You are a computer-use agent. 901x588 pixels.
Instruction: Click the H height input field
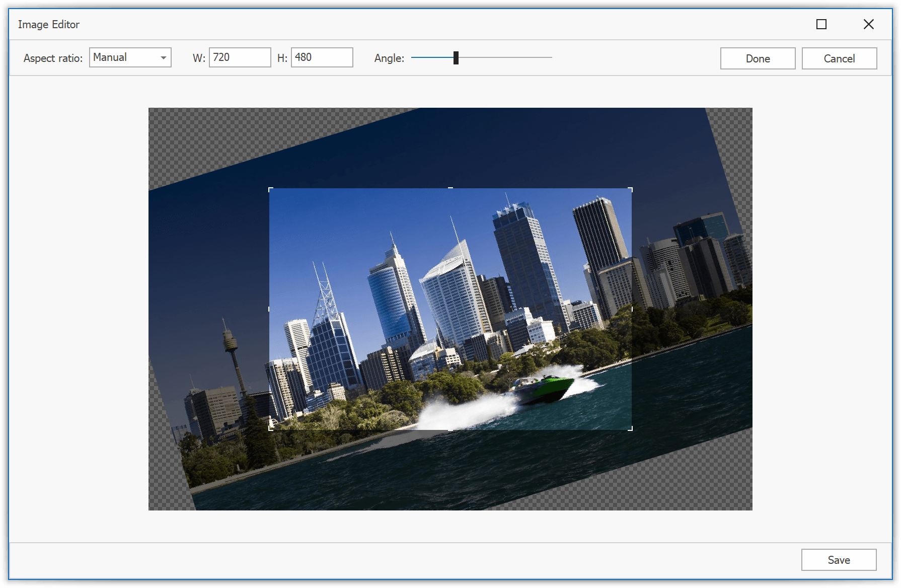(322, 57)
